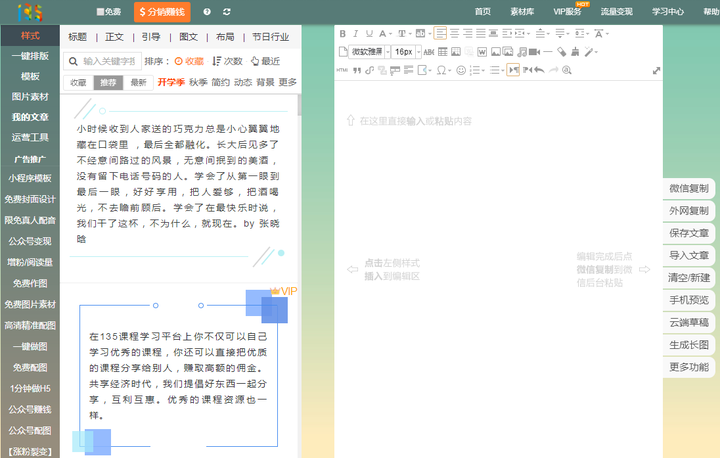Viewport: 720px width, 458px height.
Task: Insert a table into the article
Action: [443, 52]
